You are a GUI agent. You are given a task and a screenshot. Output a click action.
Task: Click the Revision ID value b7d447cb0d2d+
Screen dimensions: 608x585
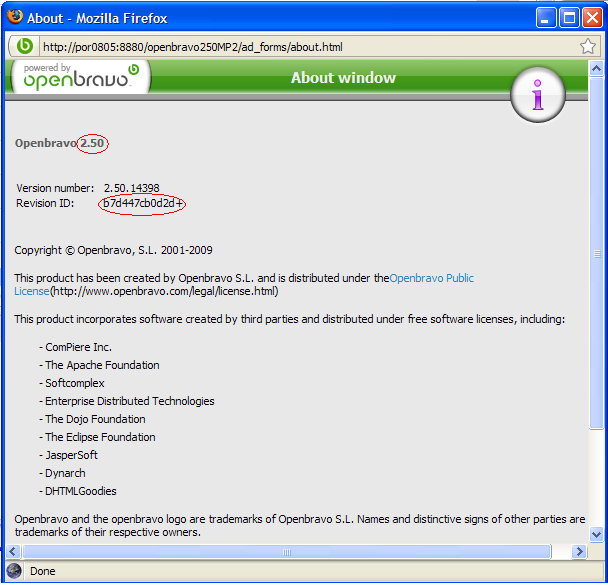point(142,203)
